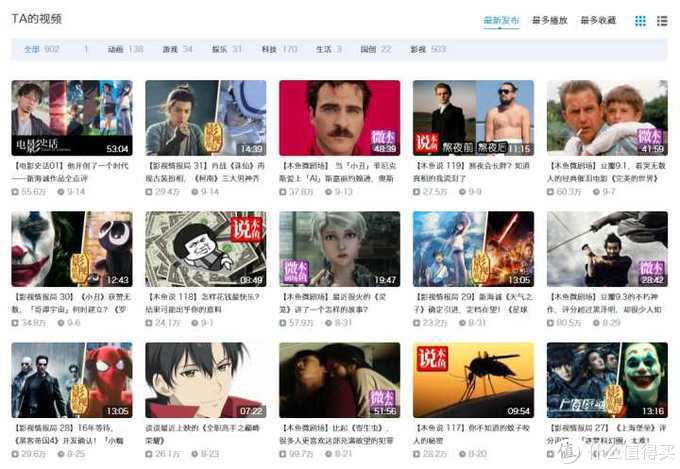Screen dimensions: 680x469
Task: Click play-count icon beside 99.7万
Action: 283,454
